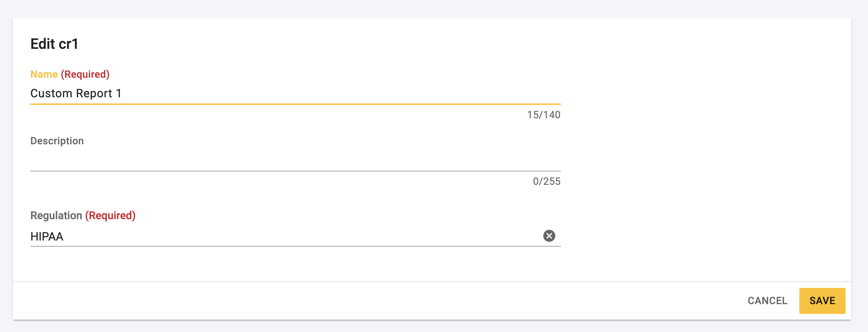
Task: Place cursor after '1' in Name field
Action: pyautogui.click(x=122, y=93)
